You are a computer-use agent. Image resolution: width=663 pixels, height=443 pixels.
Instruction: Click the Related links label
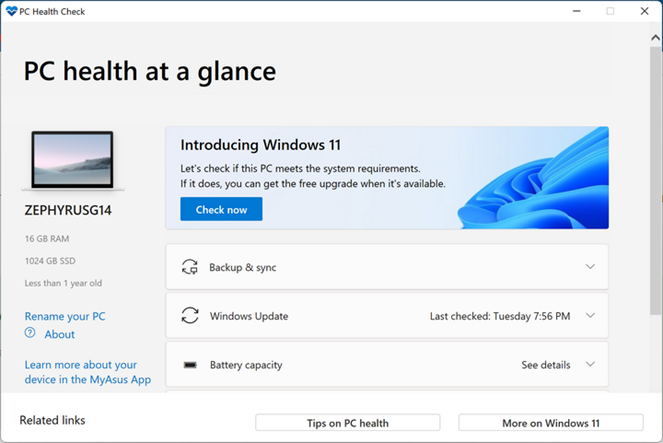click(x=52, y=420)
